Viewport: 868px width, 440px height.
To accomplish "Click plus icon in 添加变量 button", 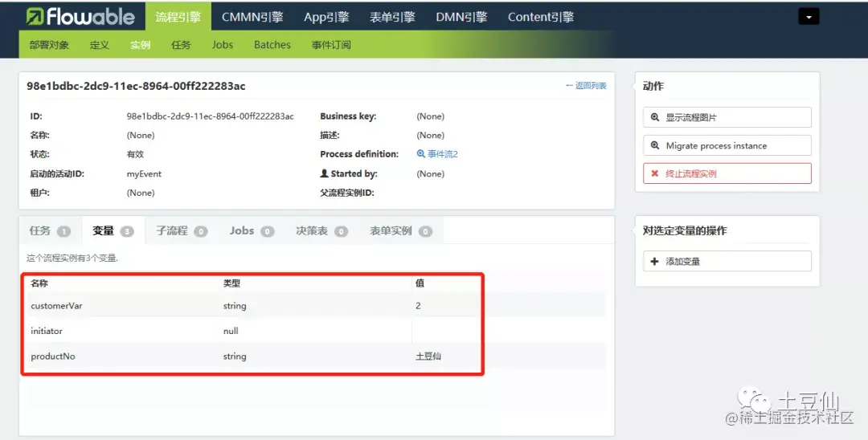I will [655, 262].
